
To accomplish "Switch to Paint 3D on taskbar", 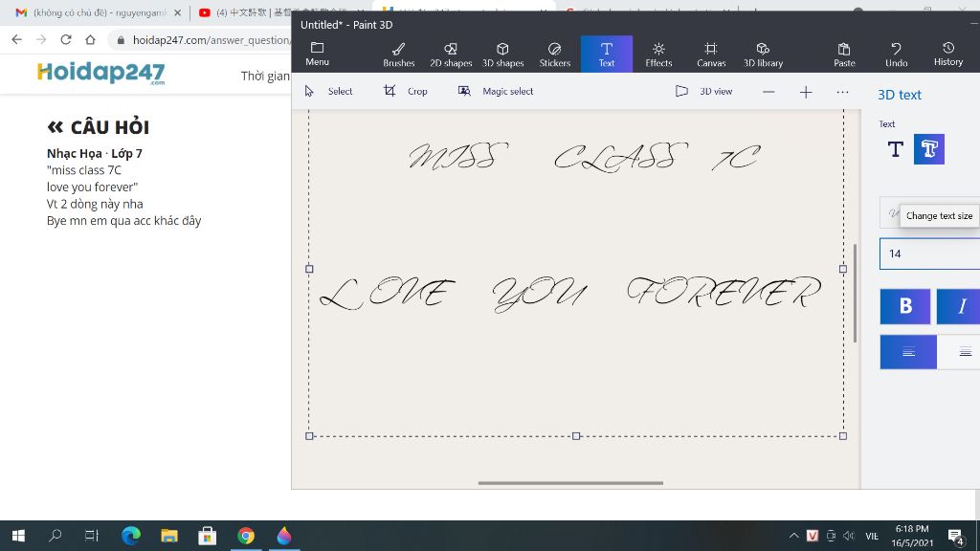I will 283,536.
